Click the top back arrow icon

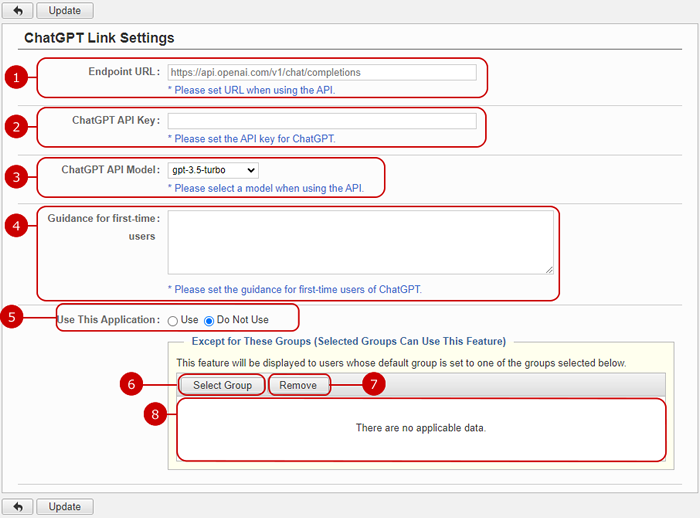pyautogui.click(x=18, y=10)
